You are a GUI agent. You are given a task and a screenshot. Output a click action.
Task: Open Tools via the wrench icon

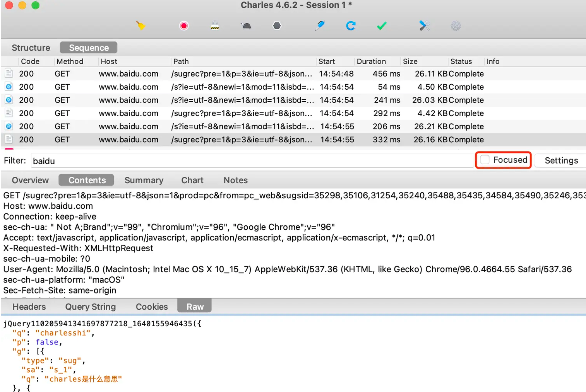[425, 26]
